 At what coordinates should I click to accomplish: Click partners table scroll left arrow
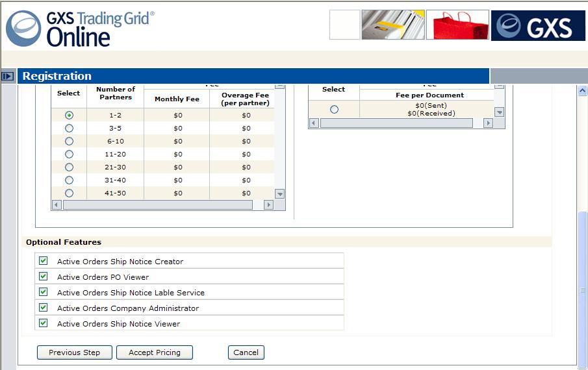tap(57, 205)
